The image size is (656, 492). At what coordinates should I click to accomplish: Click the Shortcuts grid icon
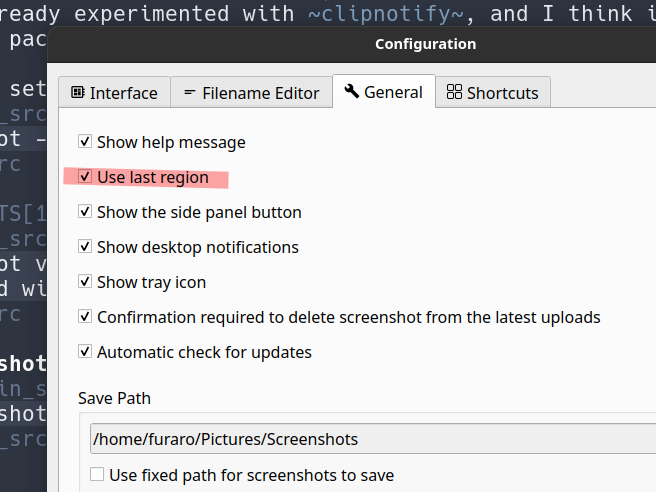pos(454,92)
